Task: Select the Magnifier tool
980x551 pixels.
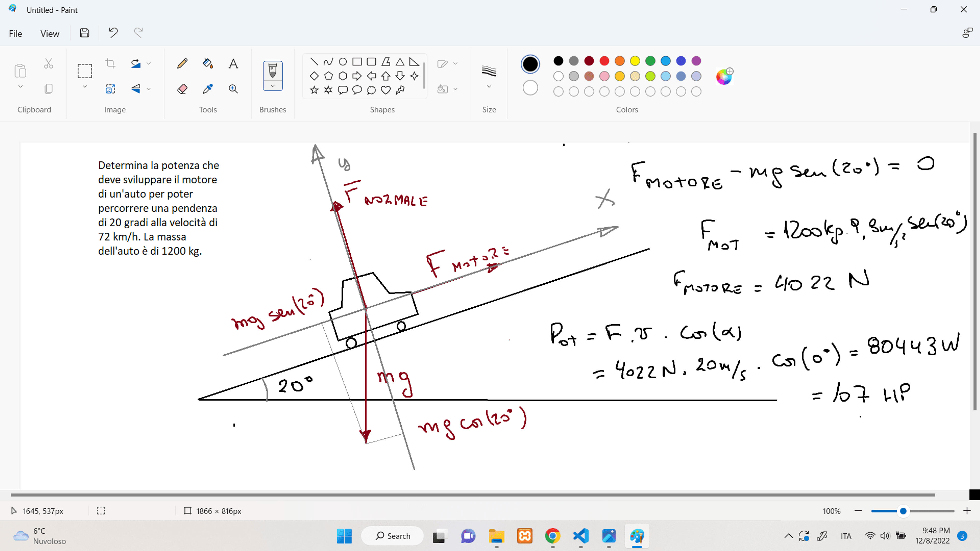Action: pyautogui.click(x=233, y=89)
